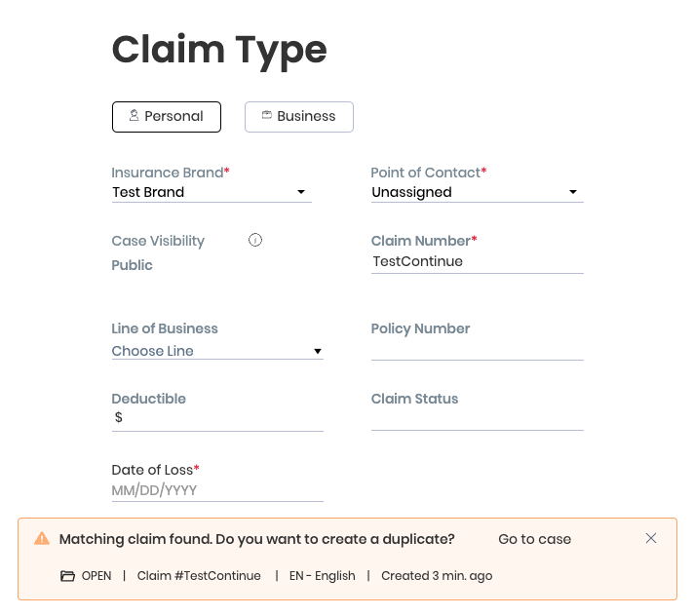Screen dimensions: 693x616
Task: Focus the Policy Number field
Action: pyautogui.click(x=477, y=349)
